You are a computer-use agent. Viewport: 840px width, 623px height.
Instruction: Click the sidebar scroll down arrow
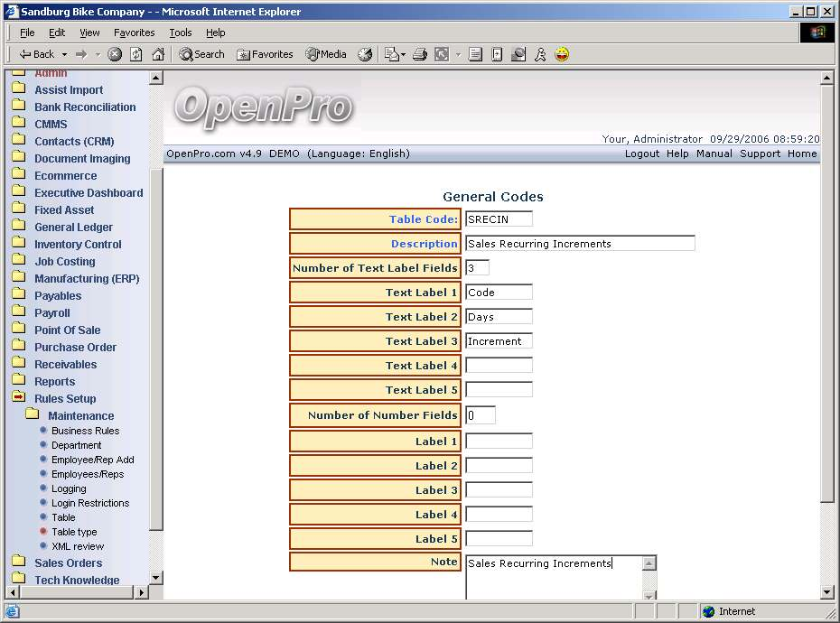point(155,577)
